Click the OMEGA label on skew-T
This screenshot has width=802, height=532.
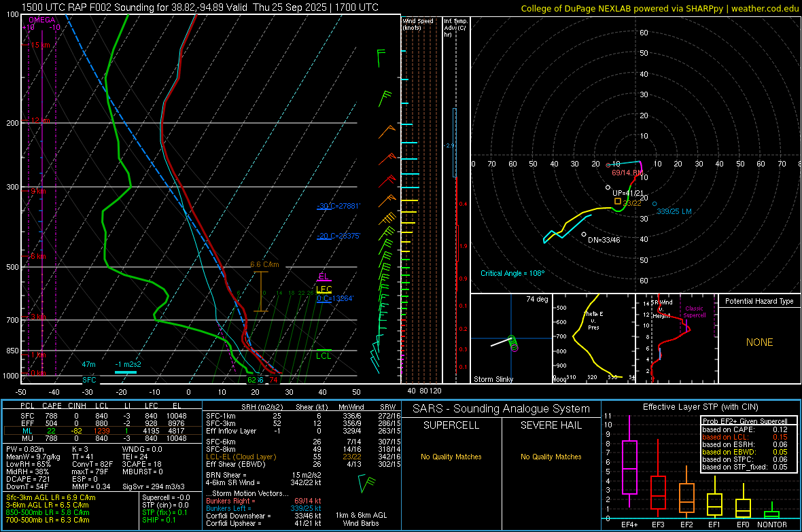(41, 20)
